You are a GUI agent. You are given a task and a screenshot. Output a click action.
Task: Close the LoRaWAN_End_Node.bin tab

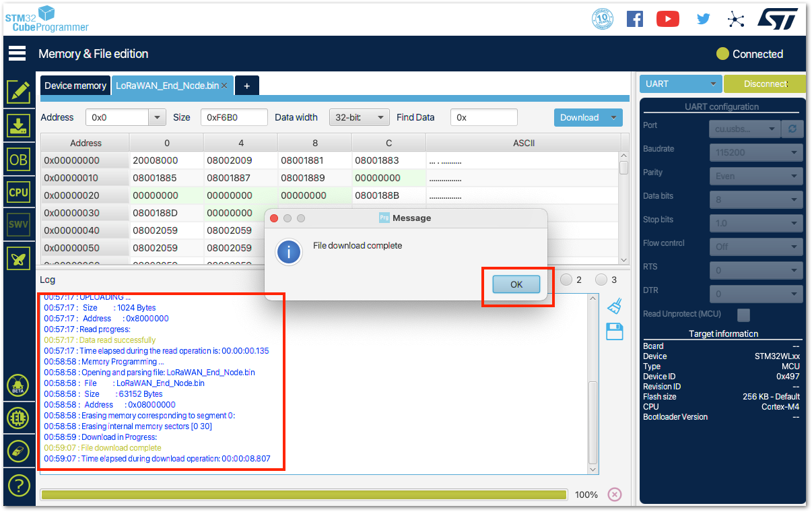[x=224, y=86]
